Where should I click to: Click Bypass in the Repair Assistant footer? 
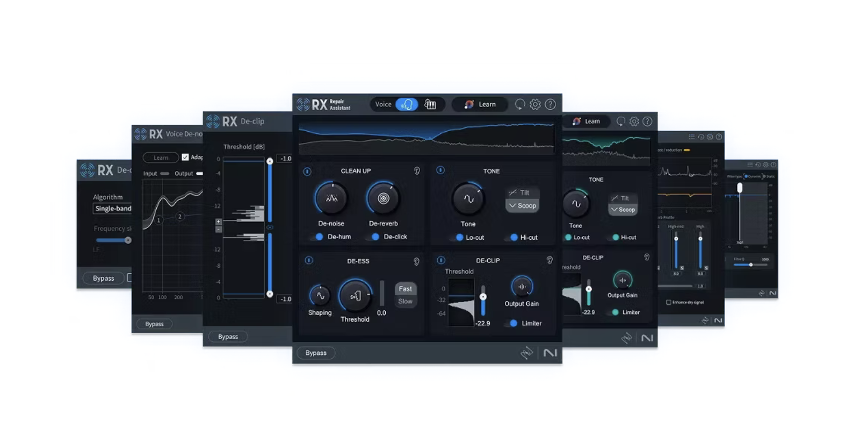click(316, 353)
